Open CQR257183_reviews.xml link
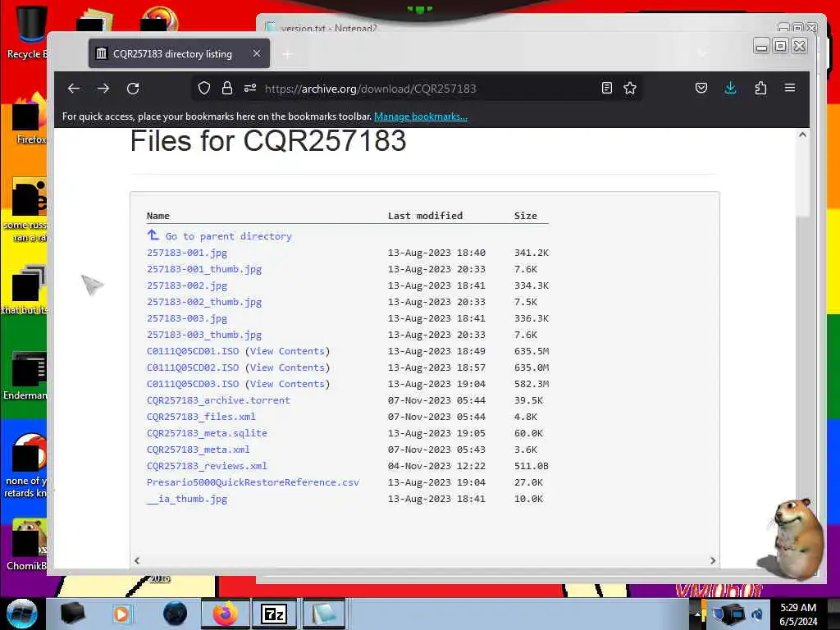 [x=207, y=466]
